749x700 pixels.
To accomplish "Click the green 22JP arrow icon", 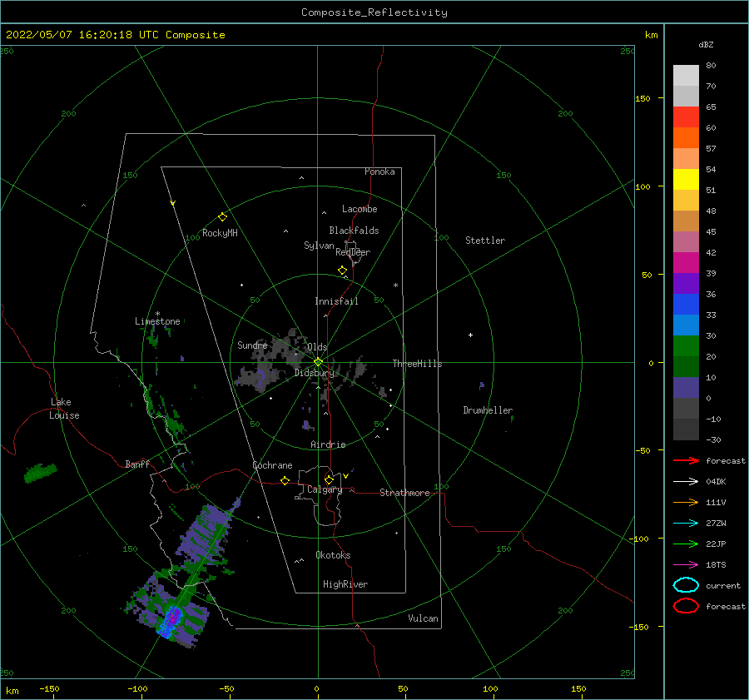I will click(x=686, y=544).
